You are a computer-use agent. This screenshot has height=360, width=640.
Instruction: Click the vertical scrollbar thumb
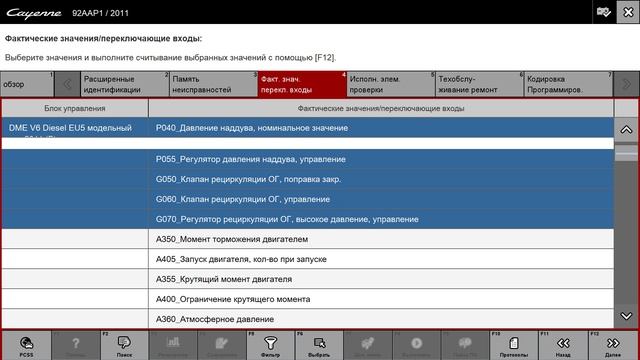pos(626,153)
